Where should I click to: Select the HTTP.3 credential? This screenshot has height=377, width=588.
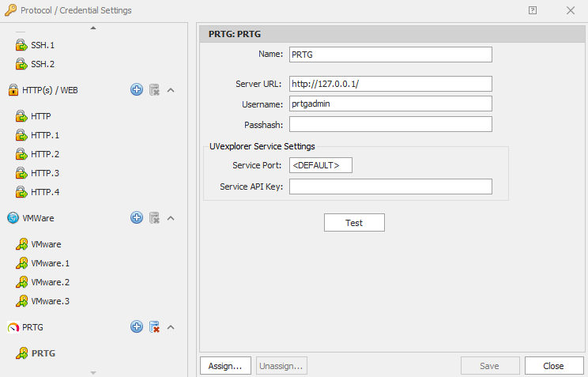45,173
